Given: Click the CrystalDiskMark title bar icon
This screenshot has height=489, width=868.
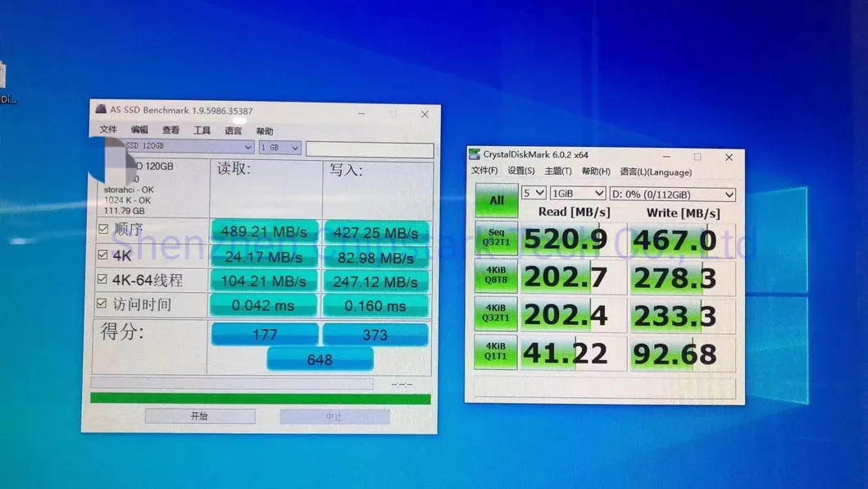Looking at the screenshot, I should pos(475,154).
